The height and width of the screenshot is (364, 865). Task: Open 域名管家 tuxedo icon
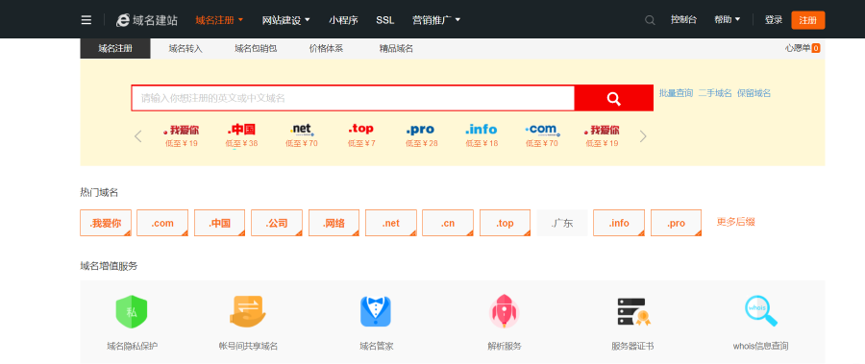coord(376,312)
